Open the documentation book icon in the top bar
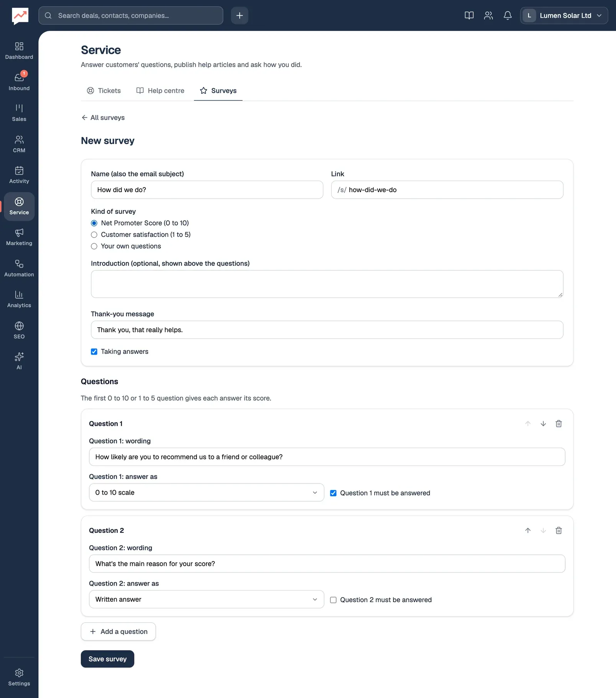616x698 pixels. 469,15
